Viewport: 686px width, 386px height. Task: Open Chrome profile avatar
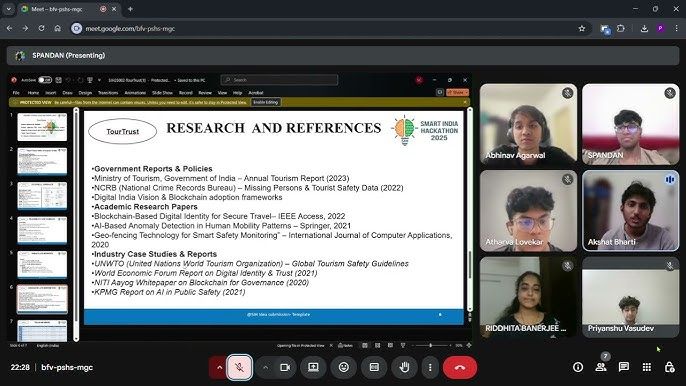[x=660, y=28]
